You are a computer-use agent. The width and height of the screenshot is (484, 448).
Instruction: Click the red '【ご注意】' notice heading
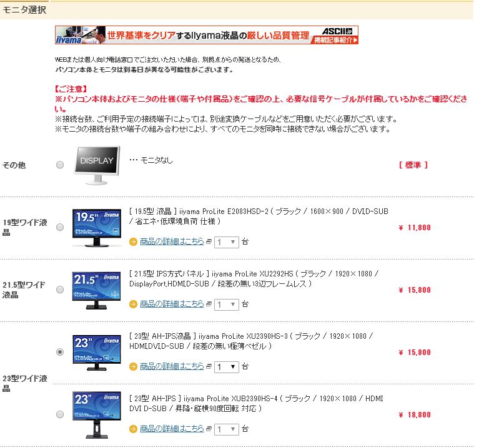point(71,89)
